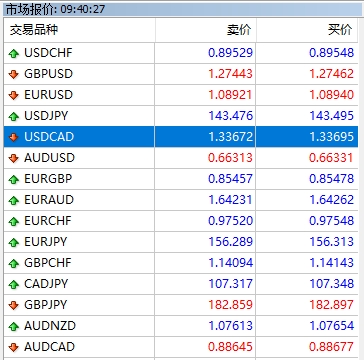Click the green up arrow beside USDCHF
The image size is (364, 360).
click(x=14, y=53)
